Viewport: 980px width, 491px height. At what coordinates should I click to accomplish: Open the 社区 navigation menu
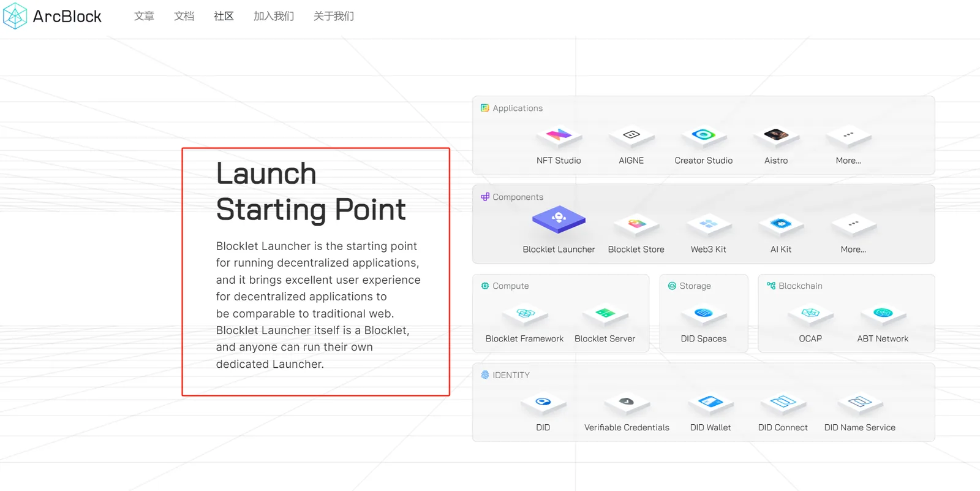pos(224,16)
